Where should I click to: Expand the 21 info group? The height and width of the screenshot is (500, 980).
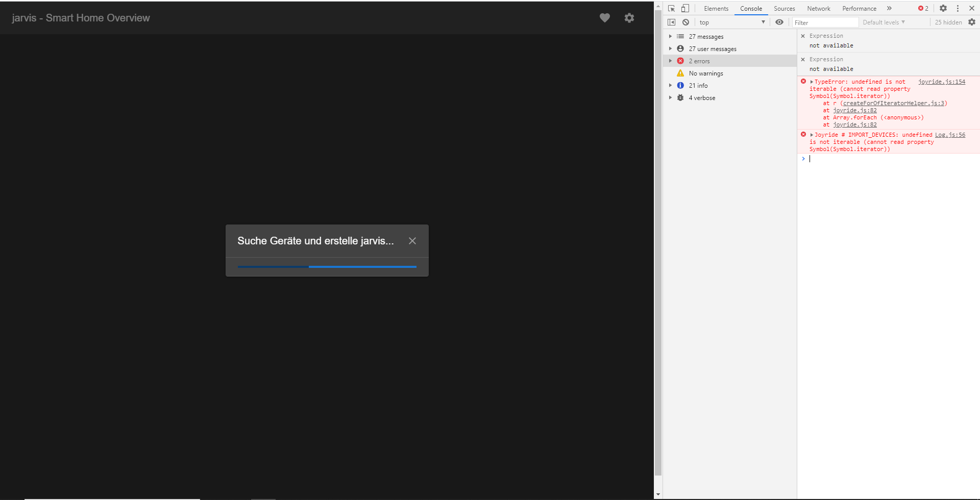pos(670,86)
